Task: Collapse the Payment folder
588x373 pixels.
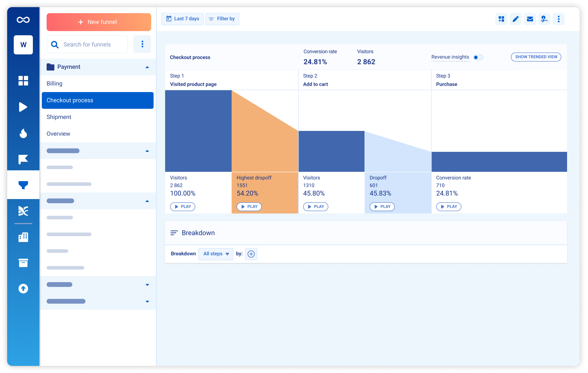Action: point(147,67)
